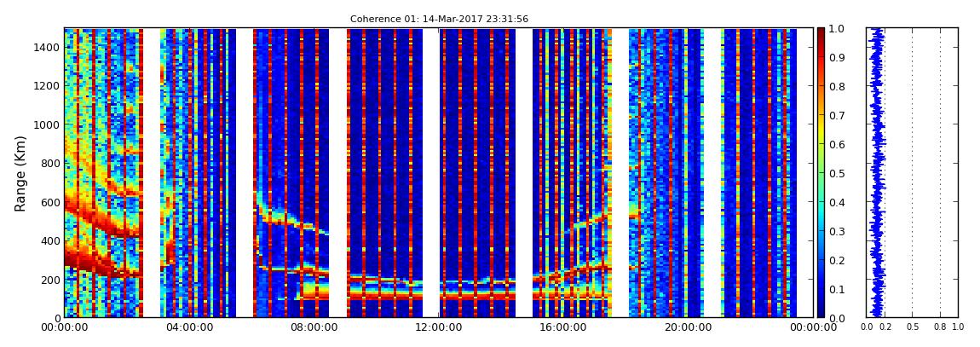The height and width of the screenshot is (347, 980).
Task: Click the 0.2 colorbar tick label
Action: [839, 260]
